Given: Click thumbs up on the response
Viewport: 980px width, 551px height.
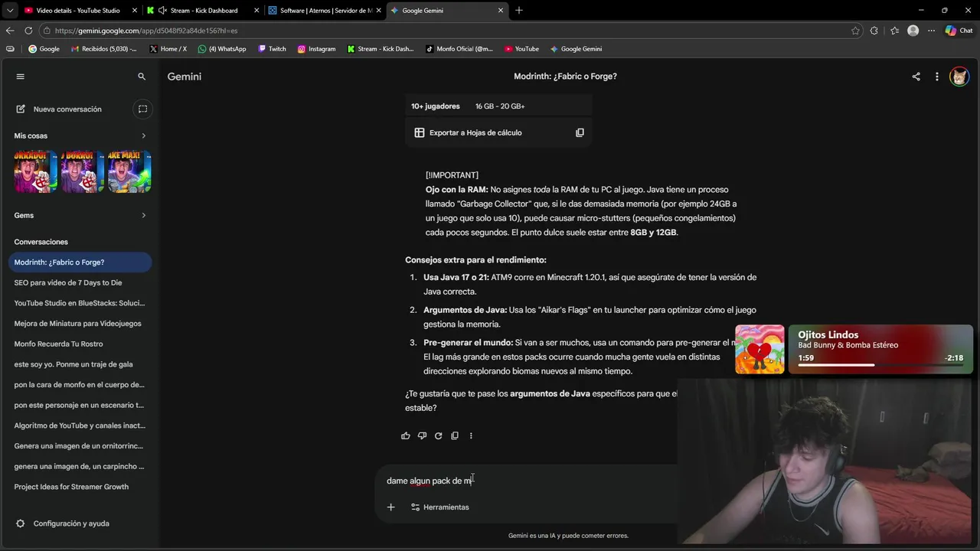Looking at the screenshot, I should (x=406, y=435).
